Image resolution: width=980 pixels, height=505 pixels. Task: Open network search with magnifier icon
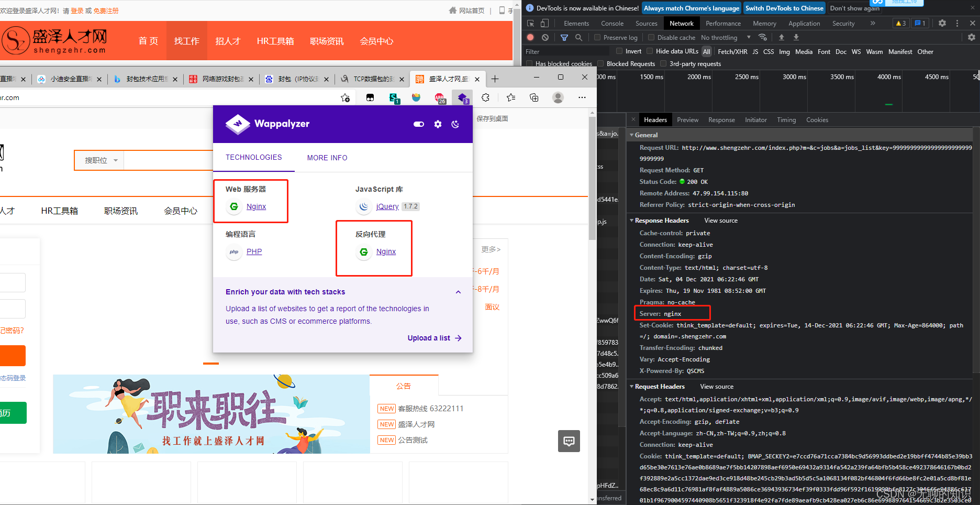coord(578,38)
